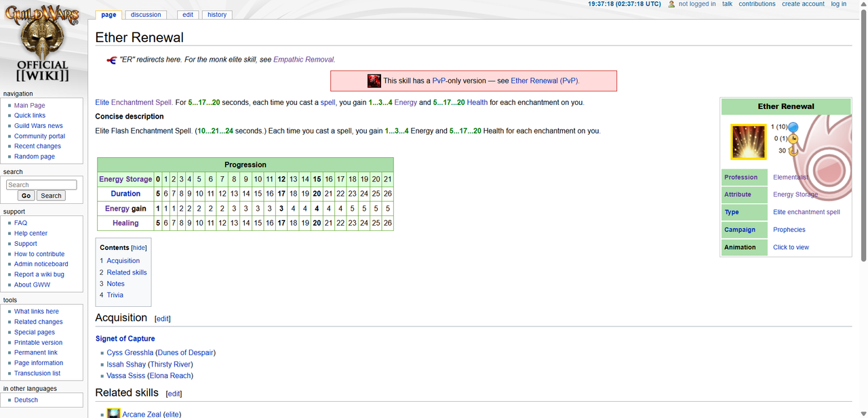Open Recent changes

click(x=37, y=146)
